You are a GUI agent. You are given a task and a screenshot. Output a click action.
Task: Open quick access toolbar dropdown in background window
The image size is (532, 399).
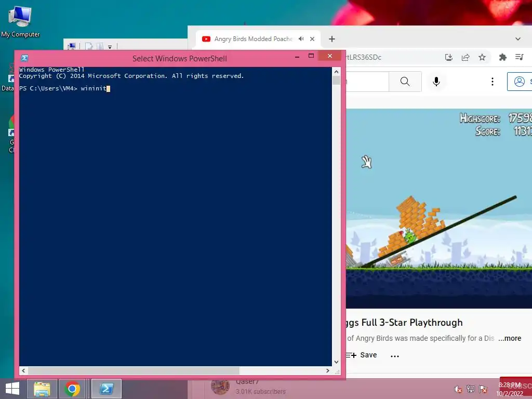(x=110, y=47)
